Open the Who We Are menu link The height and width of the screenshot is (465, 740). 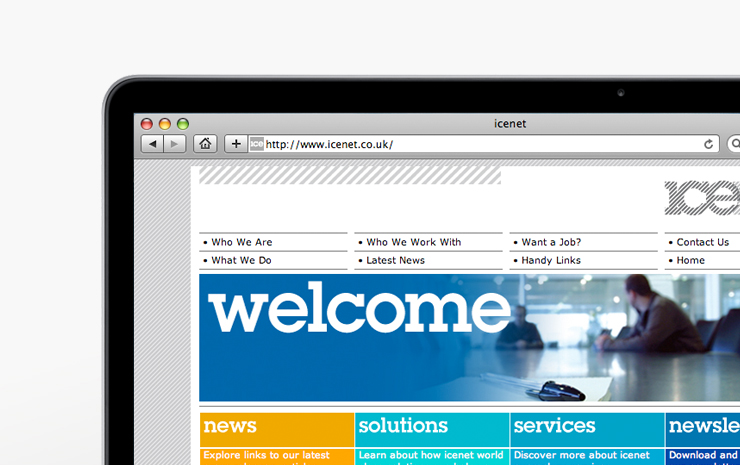click(x=242, y=242)
